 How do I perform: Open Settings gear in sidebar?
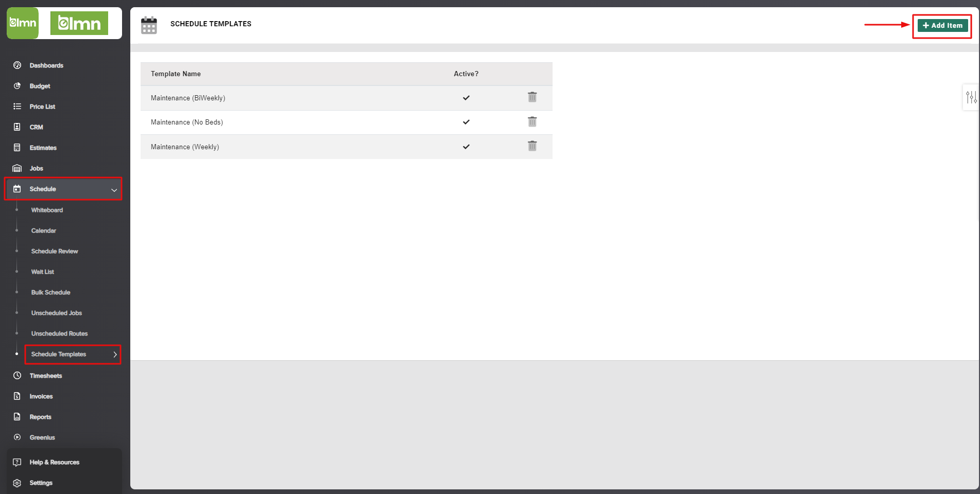tap(17, 483)
